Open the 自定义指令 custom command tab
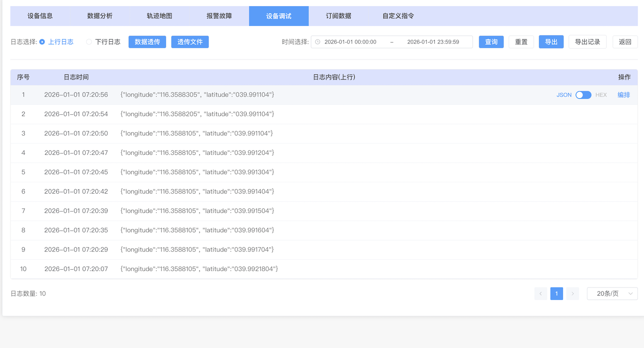This screenshot has height=348, width=644. (x=397, y=16)
